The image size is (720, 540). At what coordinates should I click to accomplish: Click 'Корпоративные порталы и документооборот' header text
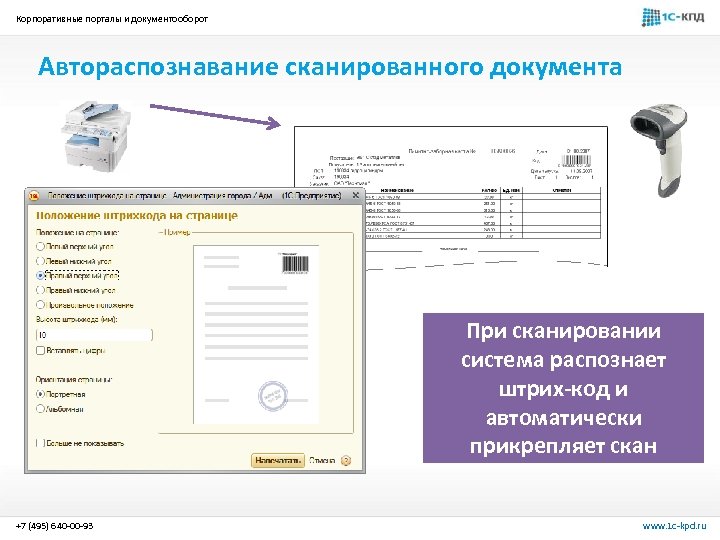click(112, 19)
